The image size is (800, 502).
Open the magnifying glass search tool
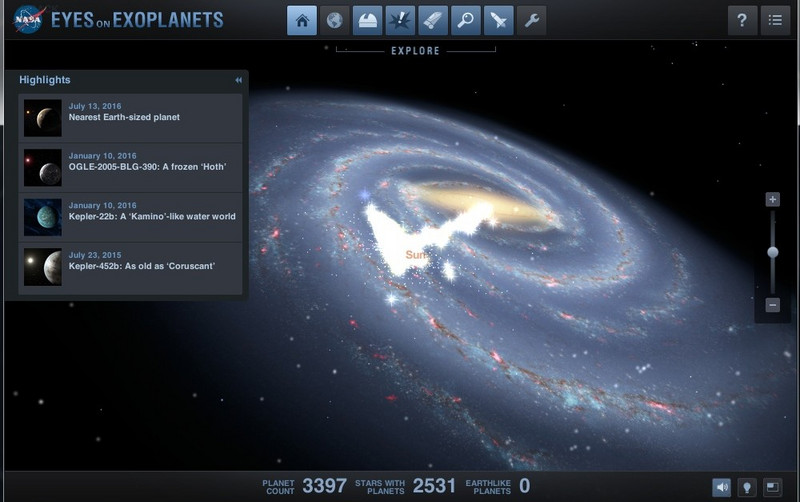(466, 20)
